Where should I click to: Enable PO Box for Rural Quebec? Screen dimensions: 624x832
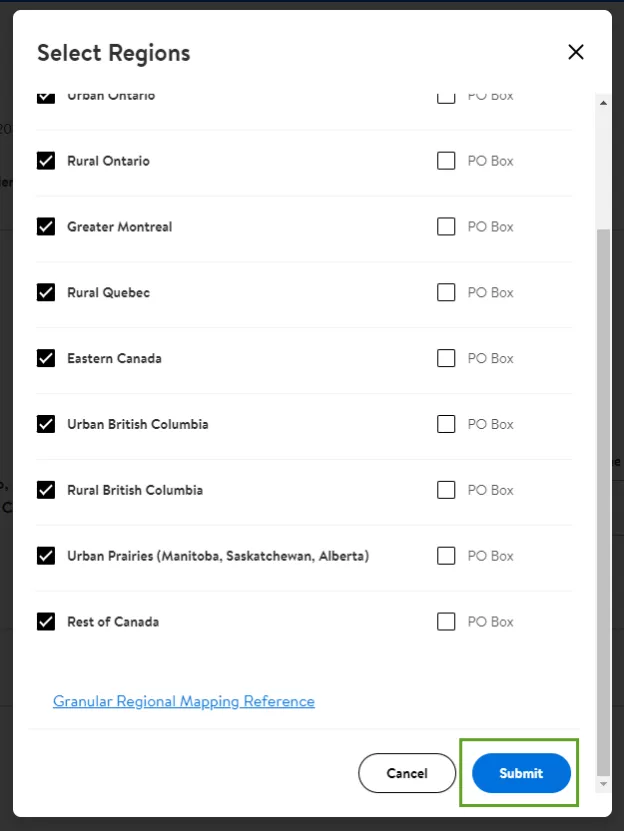coord(446,293)
